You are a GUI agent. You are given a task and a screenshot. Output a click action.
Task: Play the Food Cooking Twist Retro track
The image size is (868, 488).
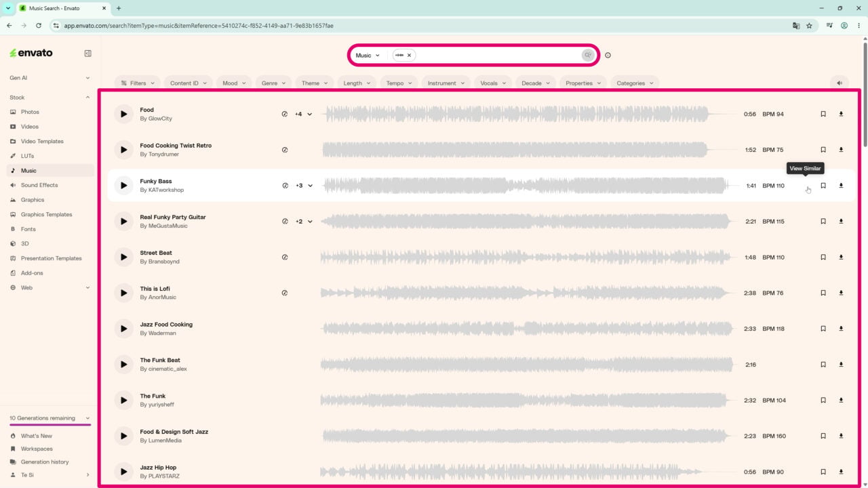point(123,150)
